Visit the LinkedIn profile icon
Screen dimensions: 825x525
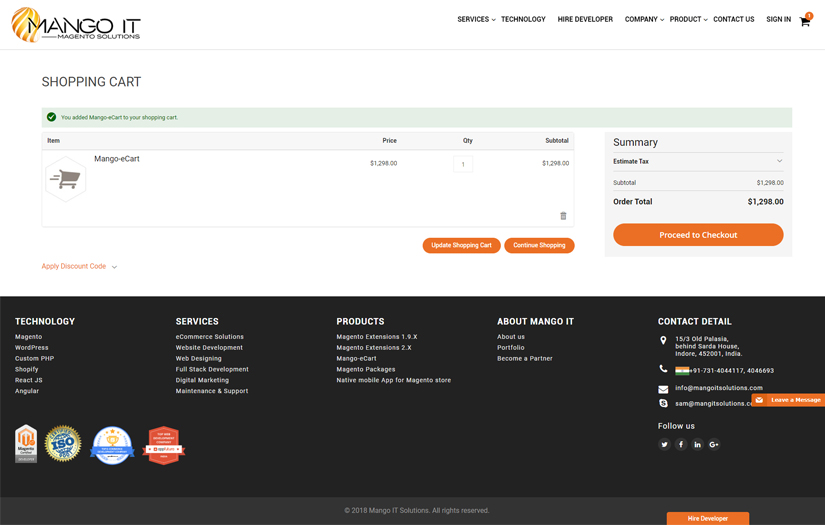(x=697, y=445)
